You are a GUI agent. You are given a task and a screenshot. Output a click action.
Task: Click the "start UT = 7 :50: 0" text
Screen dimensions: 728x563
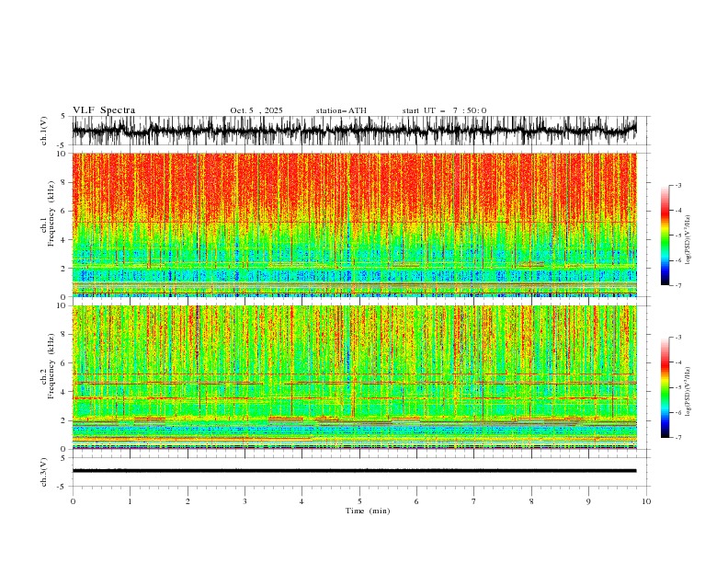click(444, 110)
